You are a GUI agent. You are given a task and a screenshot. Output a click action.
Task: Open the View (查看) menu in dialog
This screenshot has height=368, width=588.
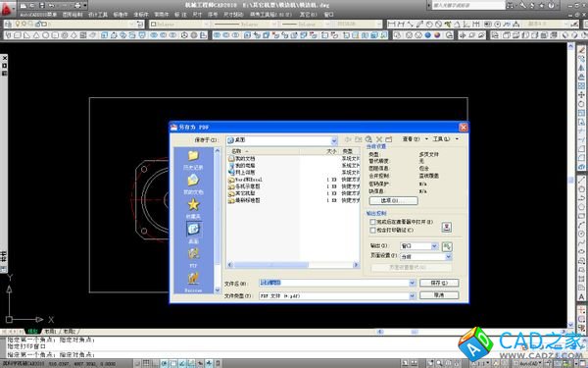click(x=415, y=139)
